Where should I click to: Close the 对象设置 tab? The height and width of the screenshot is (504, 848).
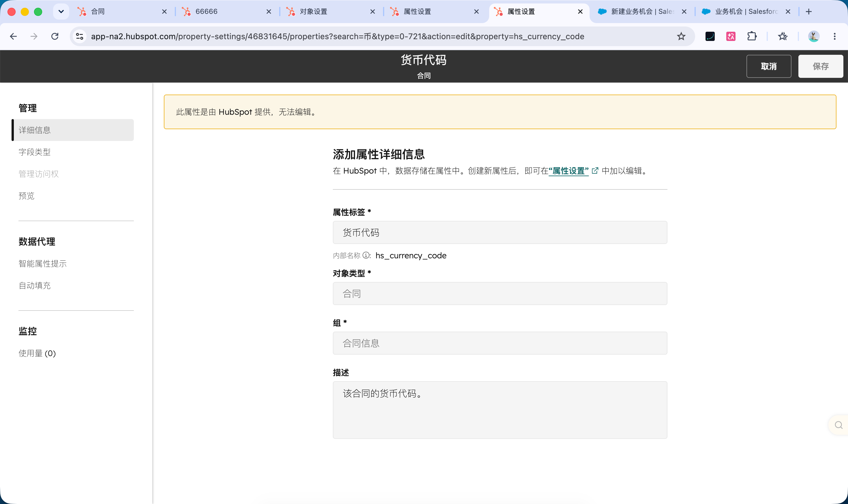[373, 12]
